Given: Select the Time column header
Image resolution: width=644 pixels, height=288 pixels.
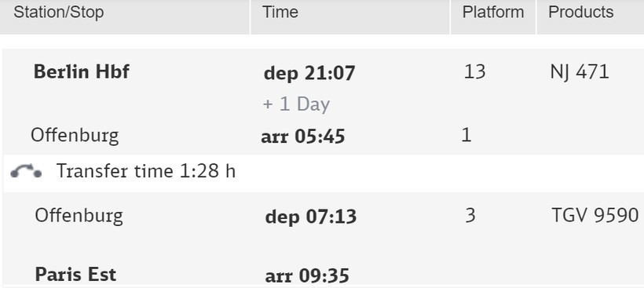Looking at the screenshot, I should pos(280,12).
